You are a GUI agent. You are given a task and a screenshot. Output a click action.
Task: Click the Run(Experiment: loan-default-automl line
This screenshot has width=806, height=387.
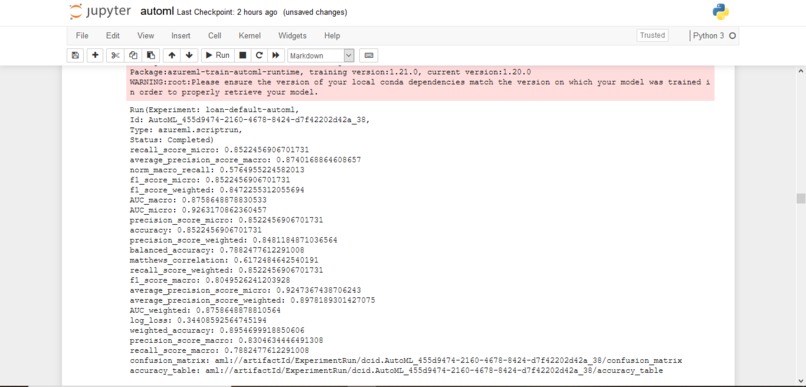214,109
